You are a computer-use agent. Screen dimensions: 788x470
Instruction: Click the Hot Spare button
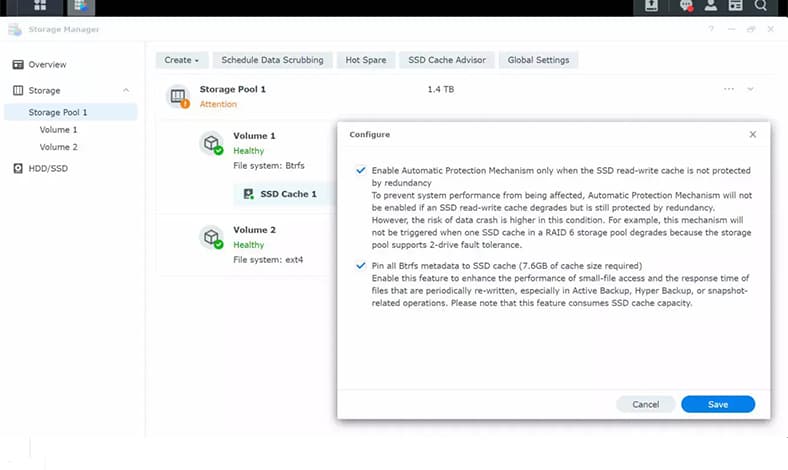(366, 60)
